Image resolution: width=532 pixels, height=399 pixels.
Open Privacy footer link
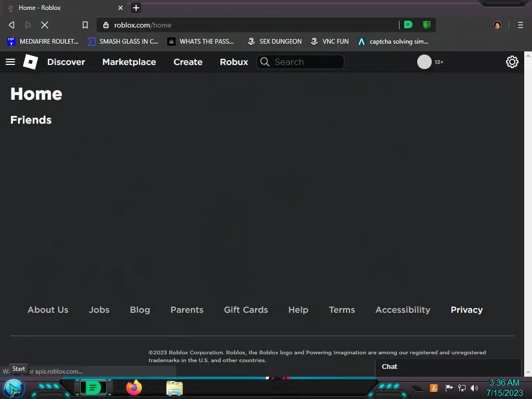(467, 310)
